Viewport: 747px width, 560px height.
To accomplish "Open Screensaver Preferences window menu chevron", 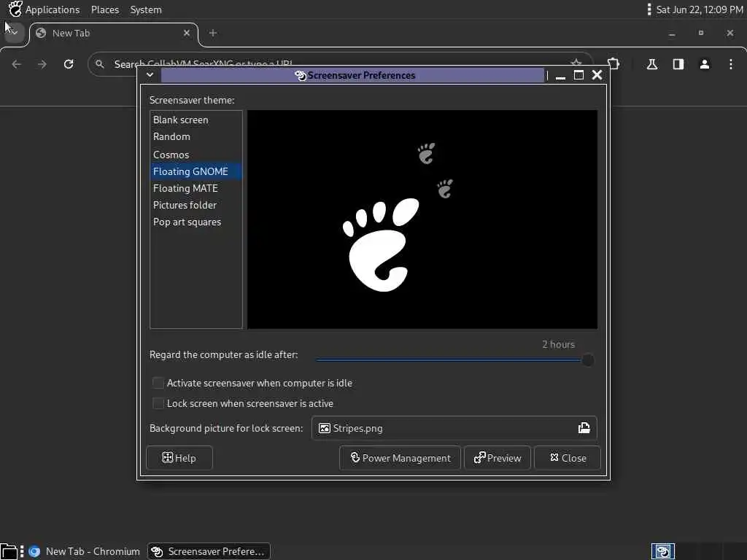I will coord(150,75).
